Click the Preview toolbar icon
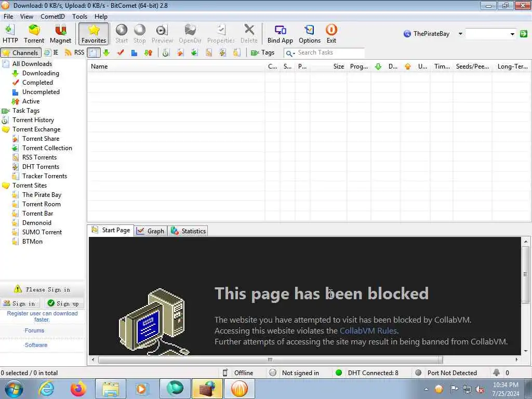This screenshot has height=399, width=532. (x=162, y=34)
